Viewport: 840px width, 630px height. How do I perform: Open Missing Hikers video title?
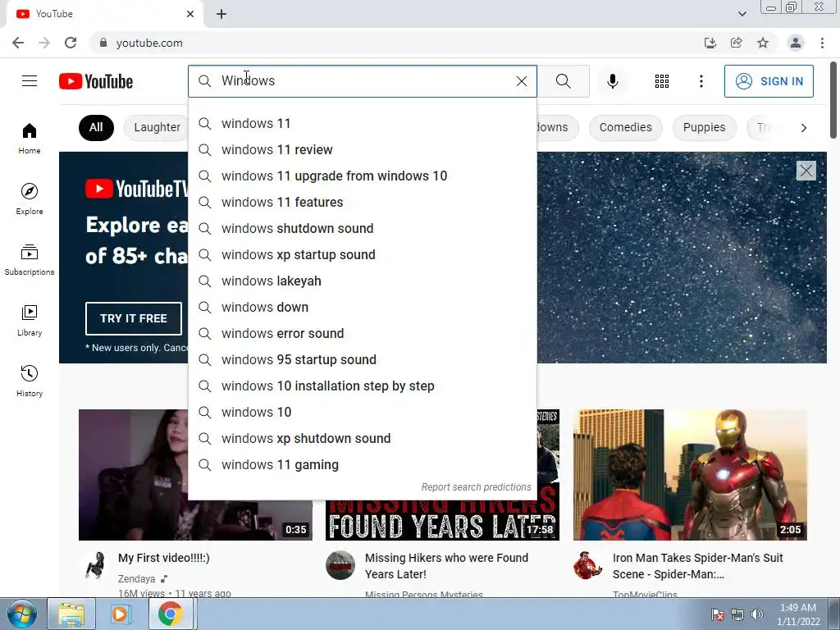tap(446, 566)
